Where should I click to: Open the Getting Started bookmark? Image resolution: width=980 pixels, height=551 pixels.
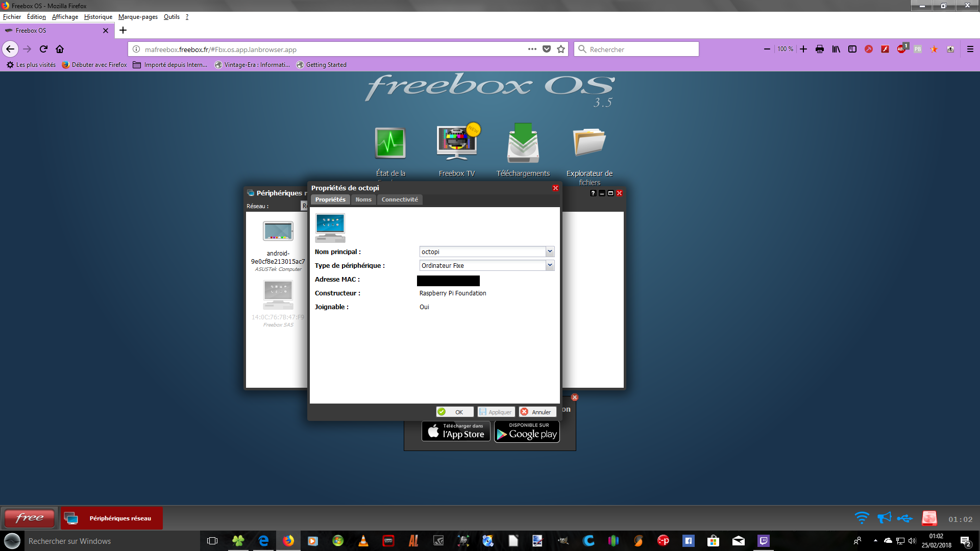[x=321, y=65]
